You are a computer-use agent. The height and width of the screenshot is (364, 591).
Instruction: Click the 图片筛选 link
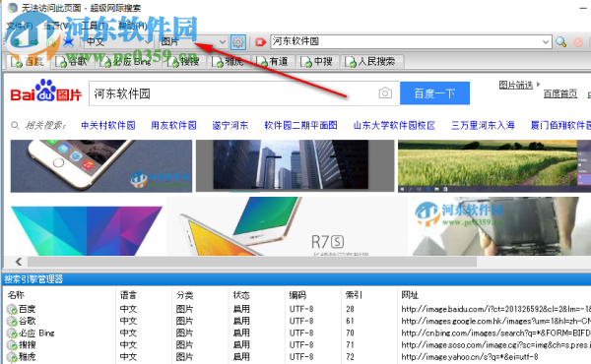tap(515, 85)
